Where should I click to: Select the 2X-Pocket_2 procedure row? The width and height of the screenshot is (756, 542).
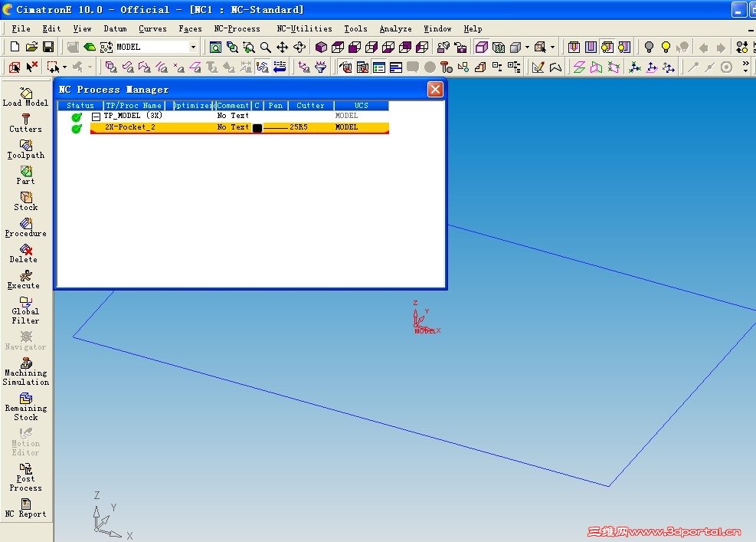[x=239, y=127]
